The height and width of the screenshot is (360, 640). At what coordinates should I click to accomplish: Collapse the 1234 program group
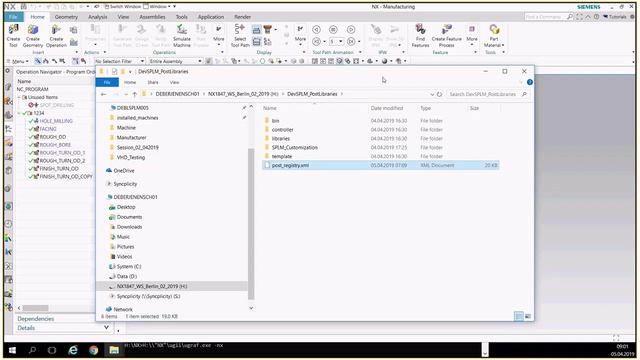(x=19, y=113)
